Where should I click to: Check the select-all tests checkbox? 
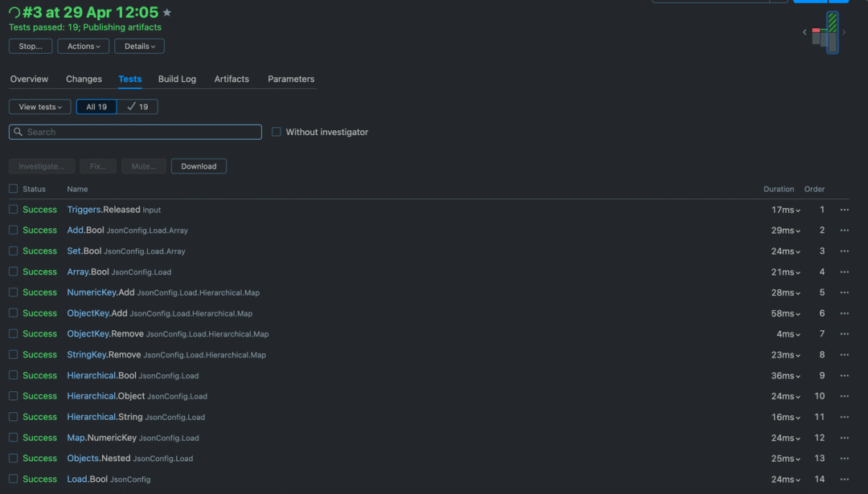[x=14, y=189]
